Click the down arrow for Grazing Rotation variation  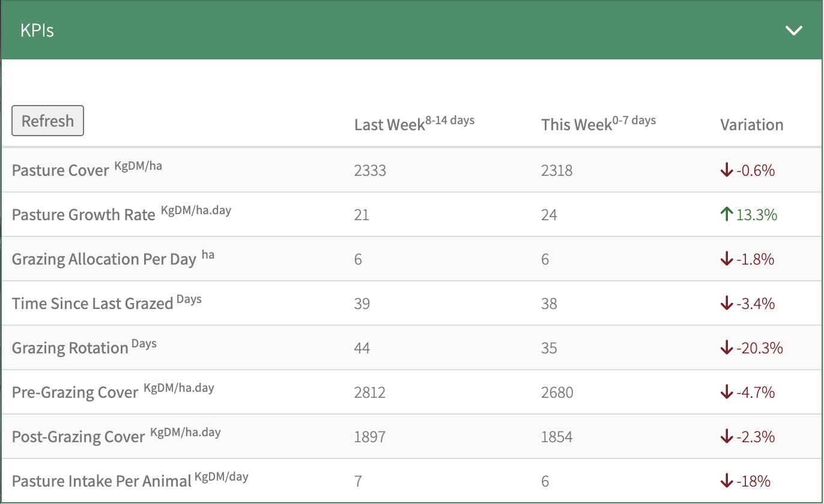coord(727,348)
